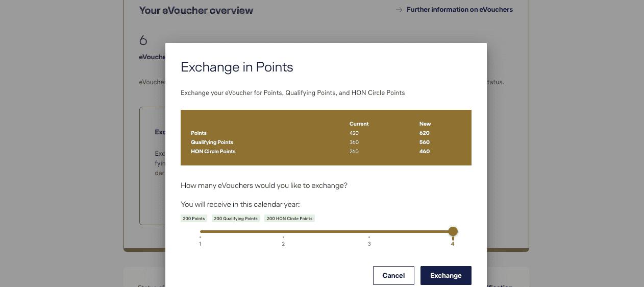Screen dimensions: 644x287
Task: Click the Exchange in Points heading
Action: point(237,67)
